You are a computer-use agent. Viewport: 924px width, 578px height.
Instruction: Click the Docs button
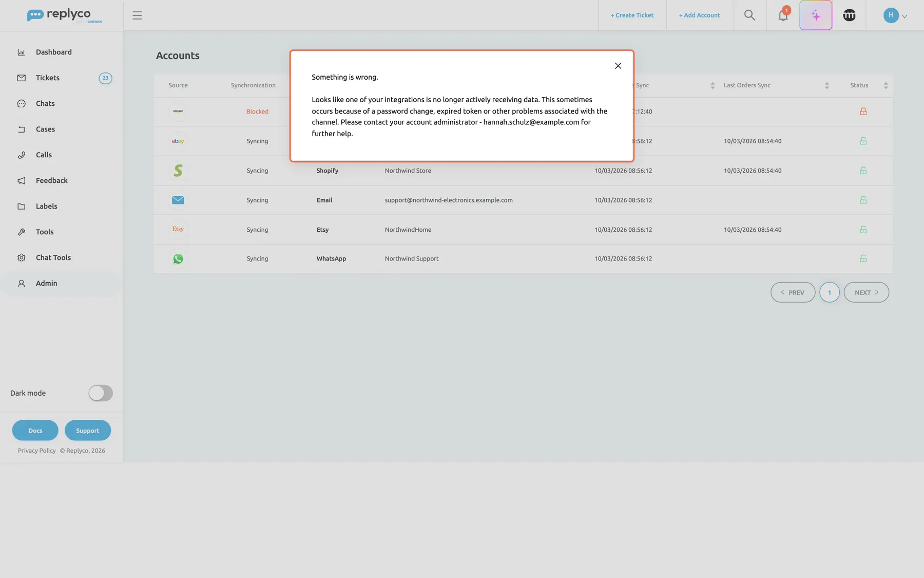click(x=35, y=431)
